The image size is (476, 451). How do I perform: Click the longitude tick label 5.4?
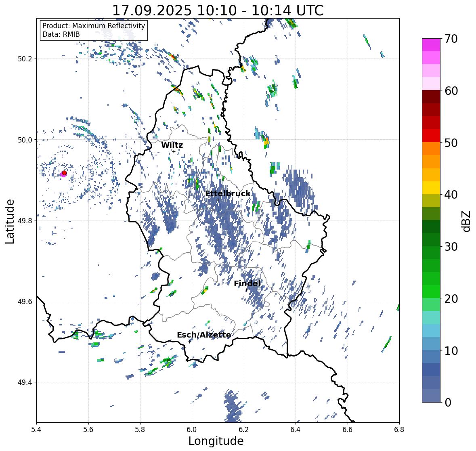coord(36,429)
